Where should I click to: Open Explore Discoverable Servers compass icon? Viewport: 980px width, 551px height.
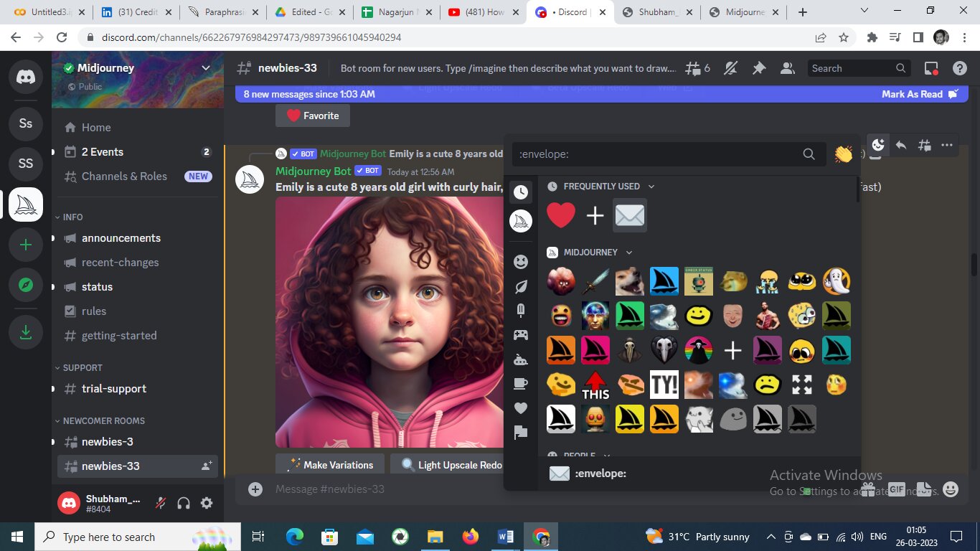pyautogui.click(x=26, y=286)
